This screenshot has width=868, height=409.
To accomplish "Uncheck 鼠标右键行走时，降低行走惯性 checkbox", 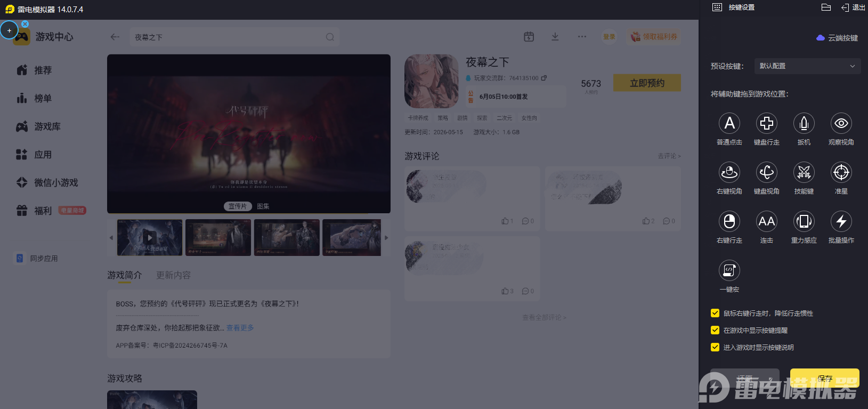I will pos(715,313).
